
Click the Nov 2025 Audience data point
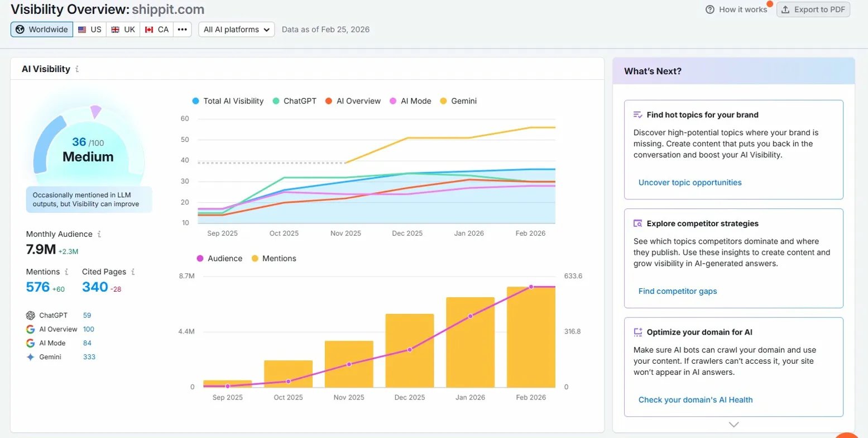(349, 364)
